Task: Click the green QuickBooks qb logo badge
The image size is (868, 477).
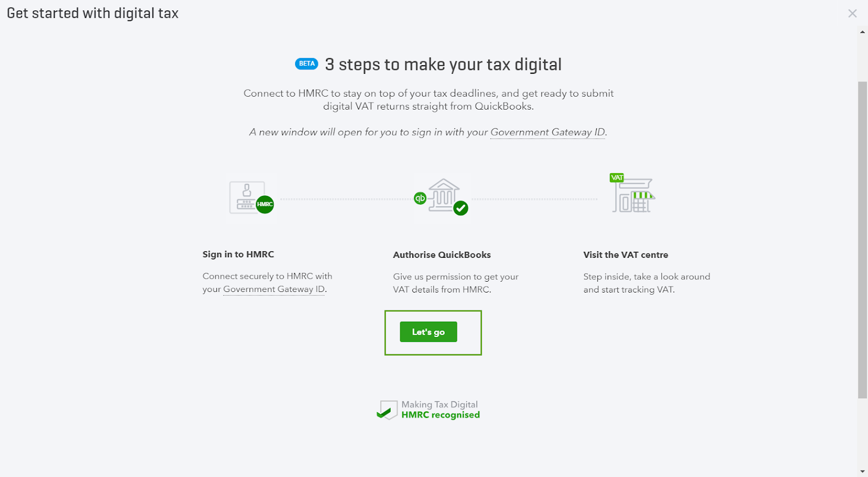Action: (420, 198)
